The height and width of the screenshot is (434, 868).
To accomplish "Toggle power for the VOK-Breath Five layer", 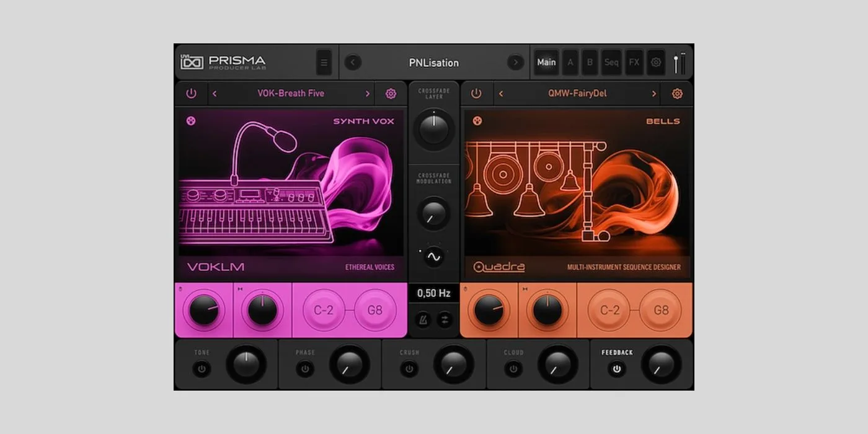I will 191,94.
